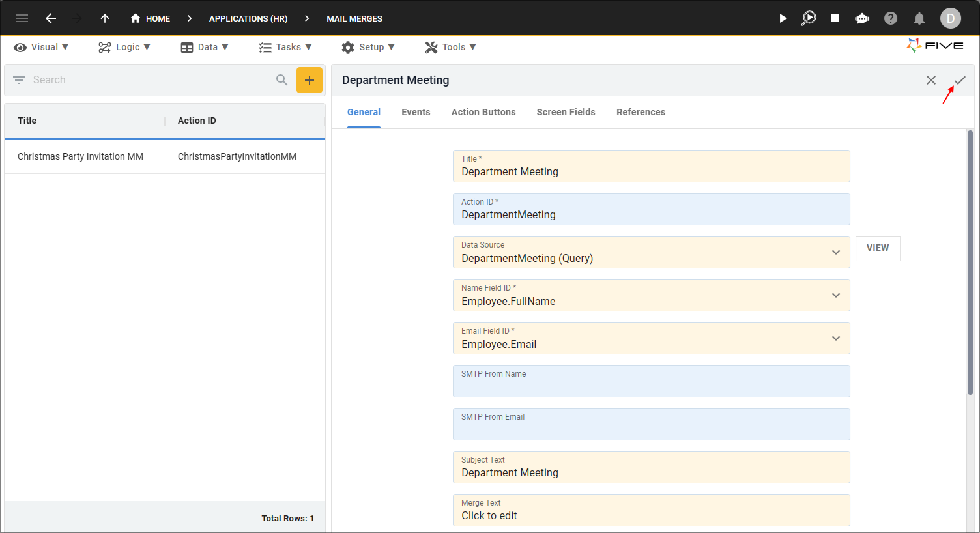Open the Tasks menu
980x533 pixels.
(285, 47)
